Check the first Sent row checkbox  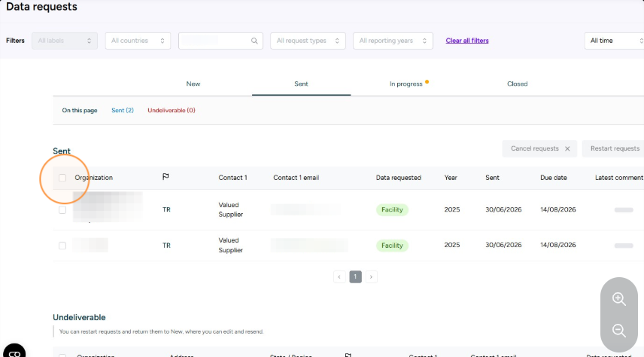[x=62, y=210]
